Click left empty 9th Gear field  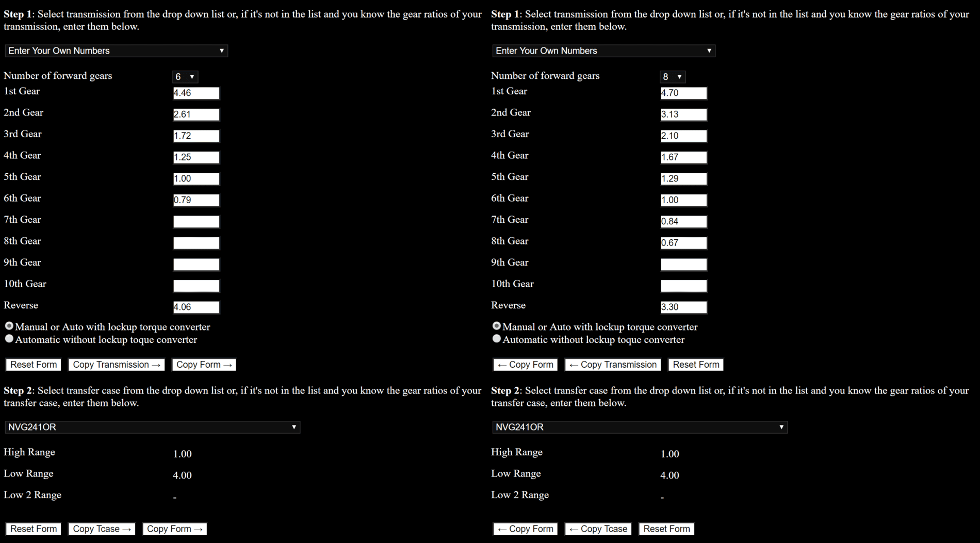(196, 264)
